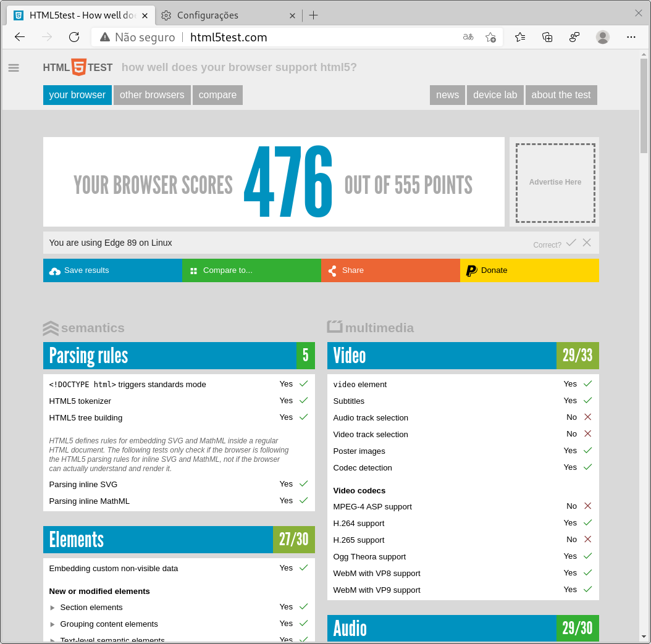
Task: Open the compare tab
Action: pyautogui.click(x=217, y=95)
